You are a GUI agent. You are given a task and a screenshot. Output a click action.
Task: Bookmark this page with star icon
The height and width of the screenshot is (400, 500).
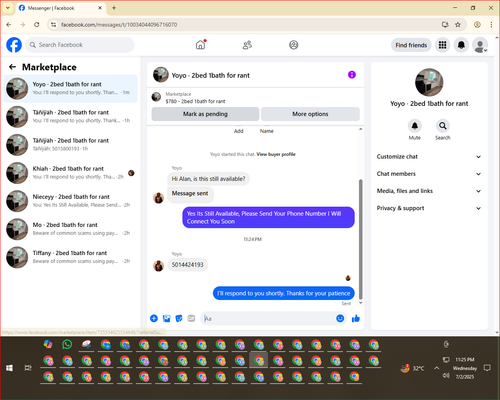[458, 24]
